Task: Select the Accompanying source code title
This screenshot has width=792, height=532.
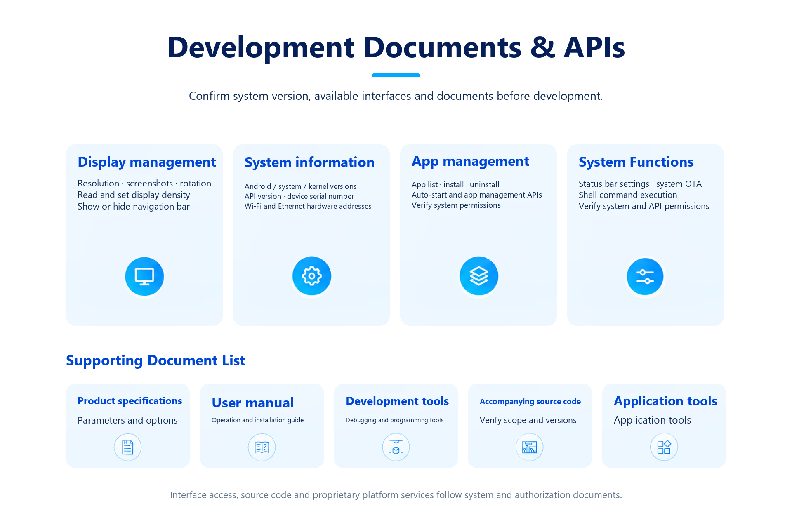Action: point(530,401)
